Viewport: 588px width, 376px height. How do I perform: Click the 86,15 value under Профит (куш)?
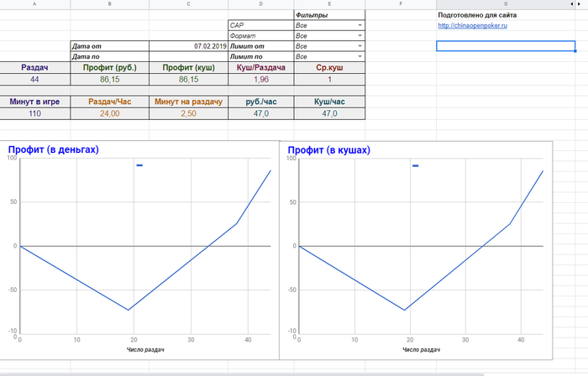coord(188,80)
